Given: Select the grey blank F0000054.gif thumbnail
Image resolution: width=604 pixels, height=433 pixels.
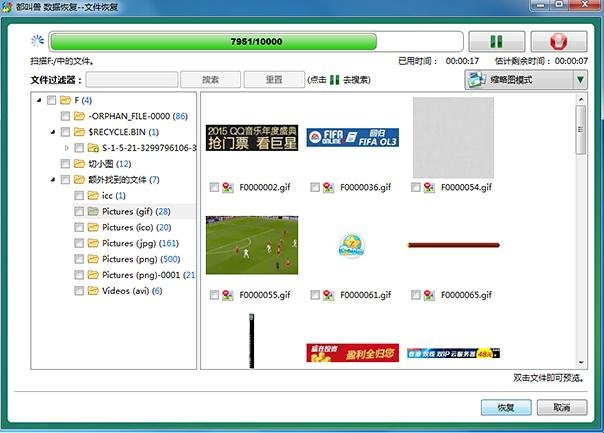Looking at the screenshot, I should click(x=453, y=138).
